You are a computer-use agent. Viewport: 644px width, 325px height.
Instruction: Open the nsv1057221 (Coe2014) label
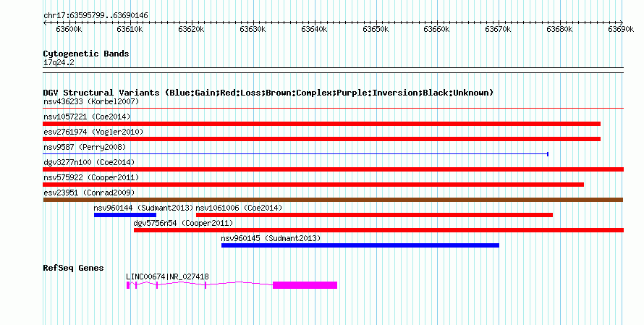(87, 117)
